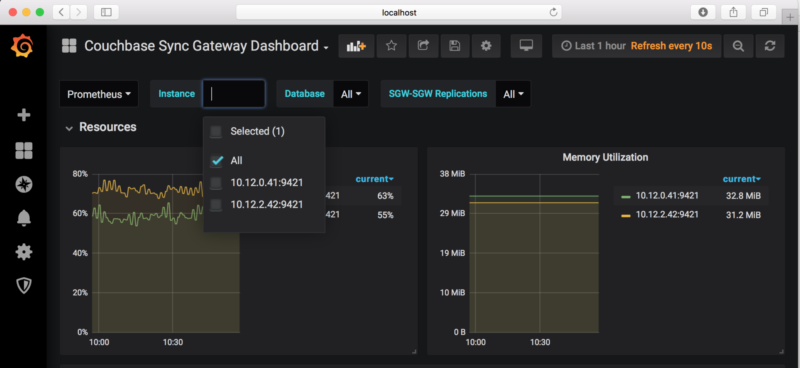Open Server Admin shield icon
Screen dimensions: 800x368
click(23, 286)
